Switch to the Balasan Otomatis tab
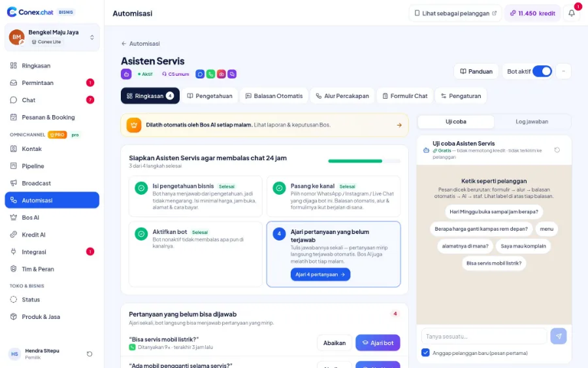The image size is (588, 368). click(274, 96)
